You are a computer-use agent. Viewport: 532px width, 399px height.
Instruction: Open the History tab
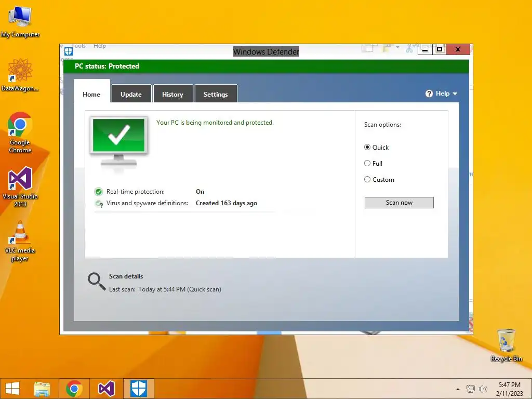coord(172,94)
